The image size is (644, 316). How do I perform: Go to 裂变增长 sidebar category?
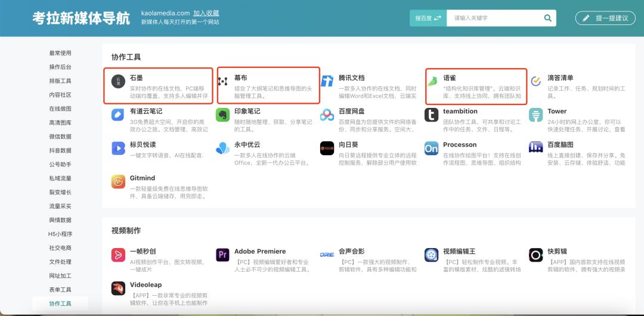[x=60, y=193]
